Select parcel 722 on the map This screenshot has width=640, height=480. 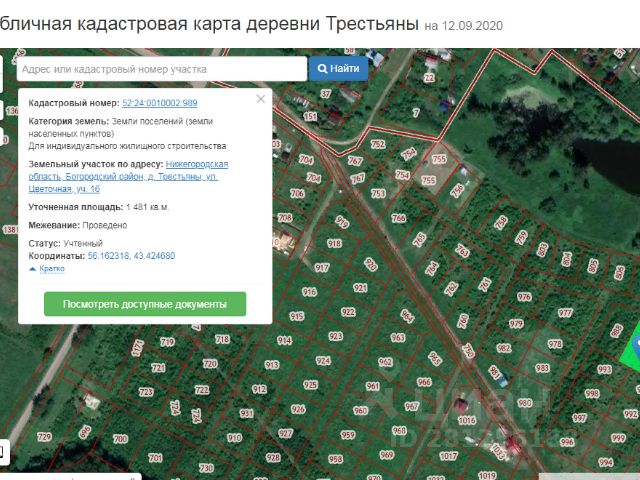202,390
